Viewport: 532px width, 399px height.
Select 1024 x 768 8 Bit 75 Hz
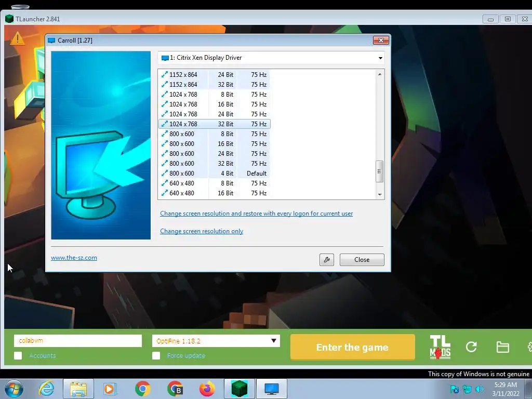coord(215,95)
